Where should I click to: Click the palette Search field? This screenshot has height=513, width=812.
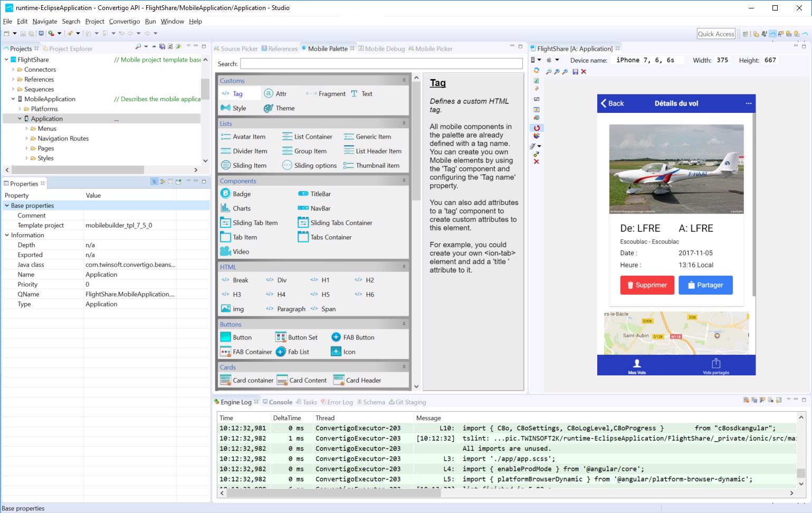pos(381,64)
